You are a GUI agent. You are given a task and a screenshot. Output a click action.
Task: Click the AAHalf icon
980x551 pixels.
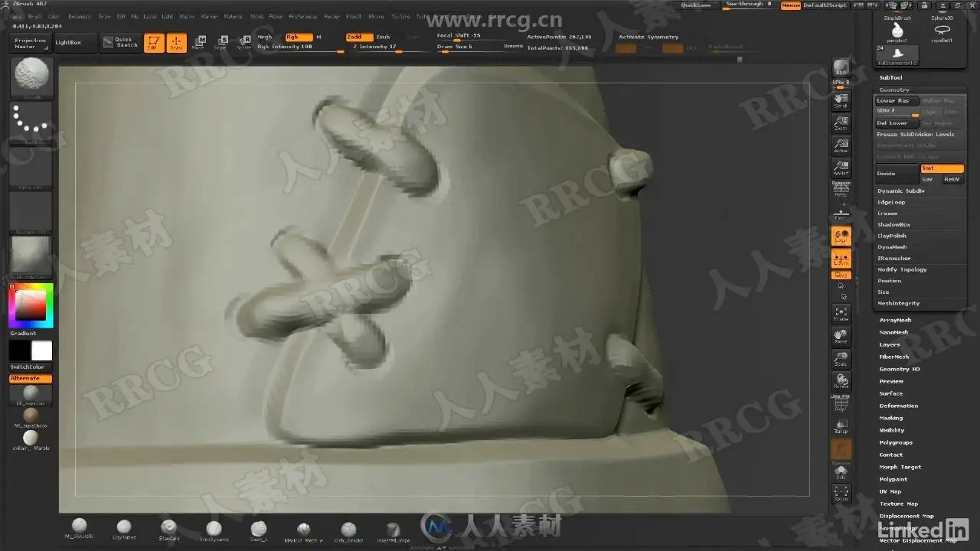pyautogui.click(x=841, y=168)
